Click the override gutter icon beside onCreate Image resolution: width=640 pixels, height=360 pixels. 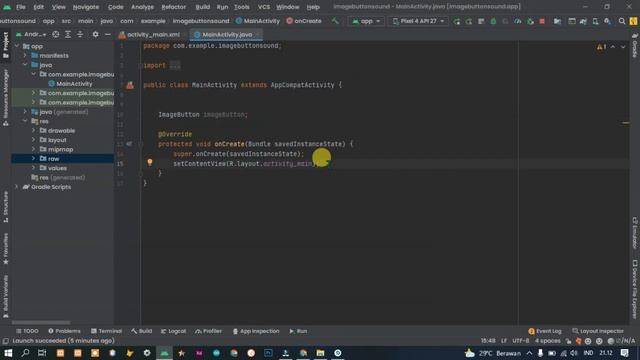coord(129,144)
